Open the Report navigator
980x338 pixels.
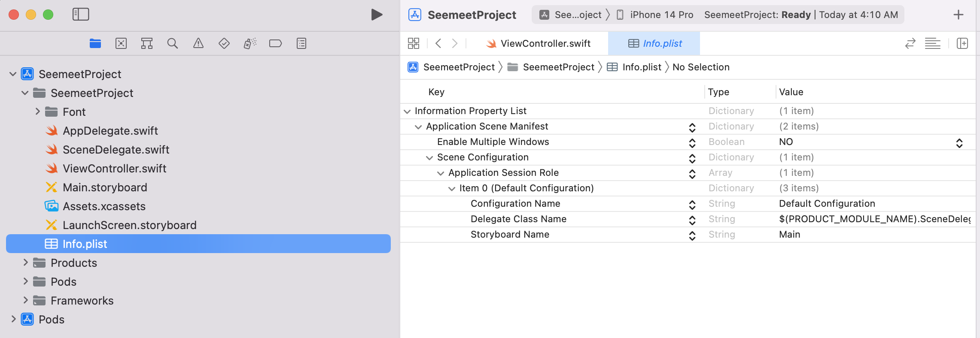[x=301, y=43]
